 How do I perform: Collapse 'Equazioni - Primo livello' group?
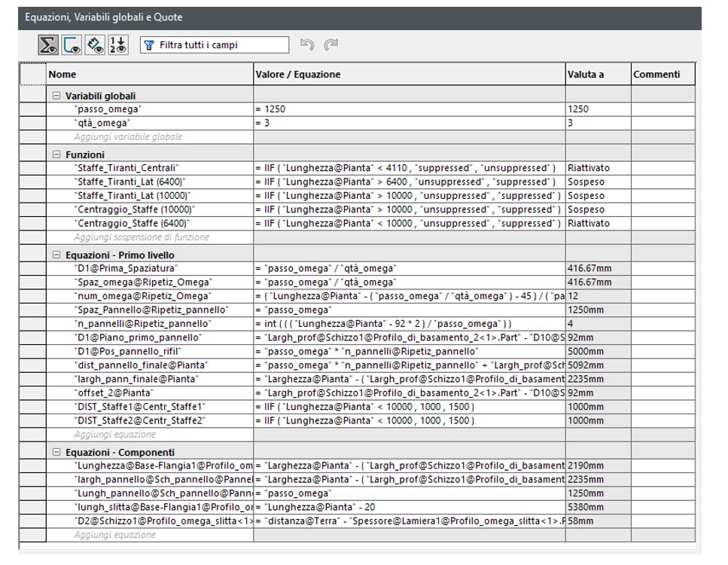(x=56, y=255)
